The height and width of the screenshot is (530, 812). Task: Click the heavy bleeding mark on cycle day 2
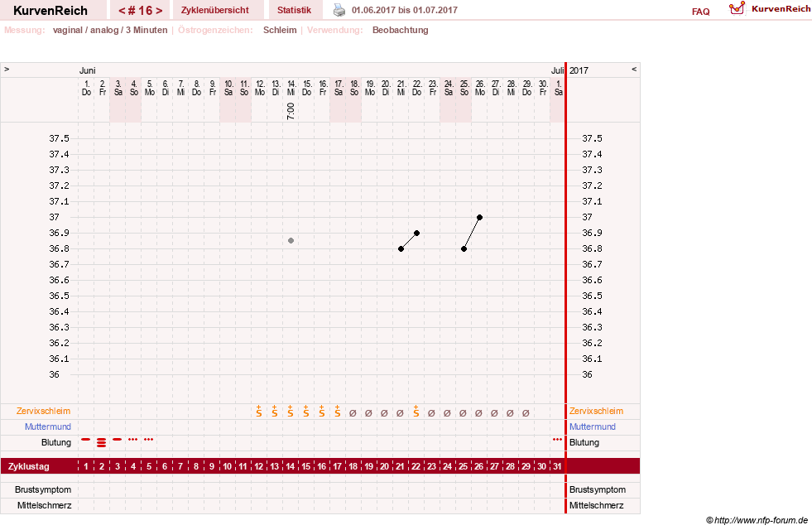pyautogui.click(x=102, y=442)
